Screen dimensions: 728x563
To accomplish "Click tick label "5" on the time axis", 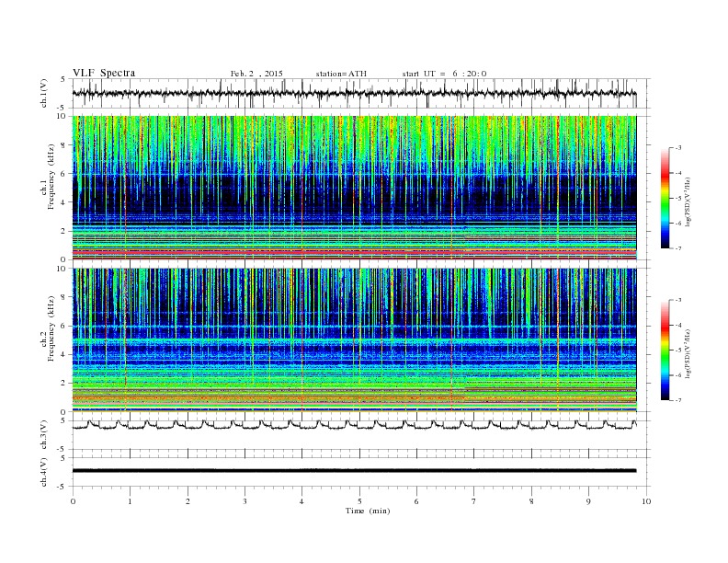I will click(x=359, y=501).
